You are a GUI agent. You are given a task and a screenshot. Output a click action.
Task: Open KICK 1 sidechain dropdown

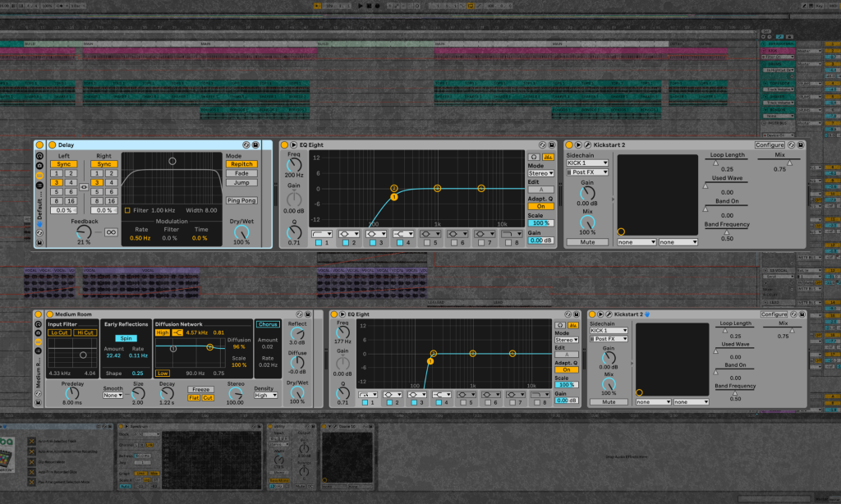[587, 163]
